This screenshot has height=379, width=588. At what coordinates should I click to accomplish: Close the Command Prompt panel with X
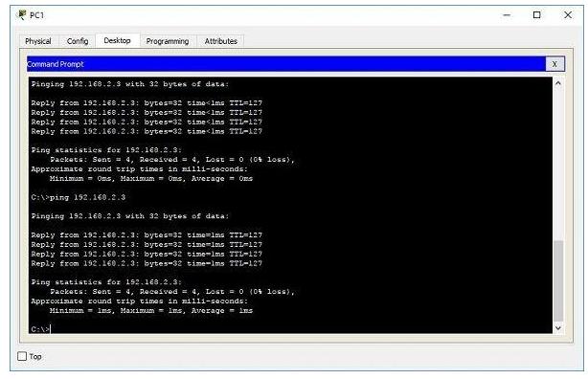[554, 64]
